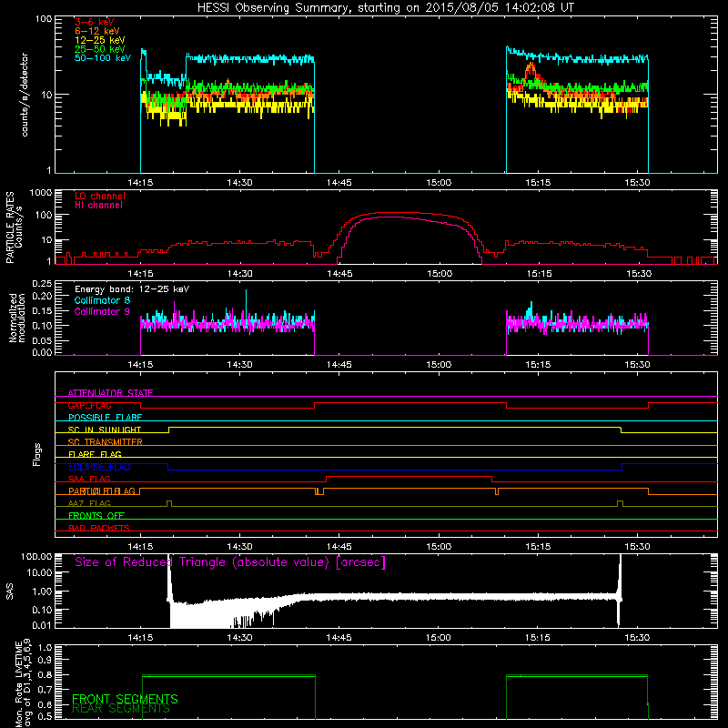Image resolution: width=728 pixels, height=728 pixels.
Task: Click the "POSSIBLE_FLARE" flag label
Action: 105,418
